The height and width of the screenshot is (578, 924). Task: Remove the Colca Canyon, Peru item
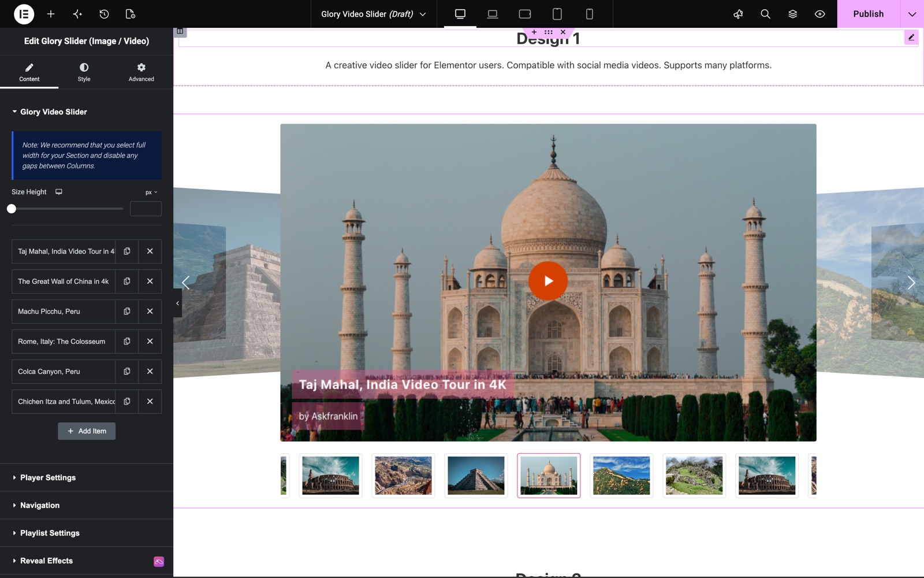(x=150, y=372)
